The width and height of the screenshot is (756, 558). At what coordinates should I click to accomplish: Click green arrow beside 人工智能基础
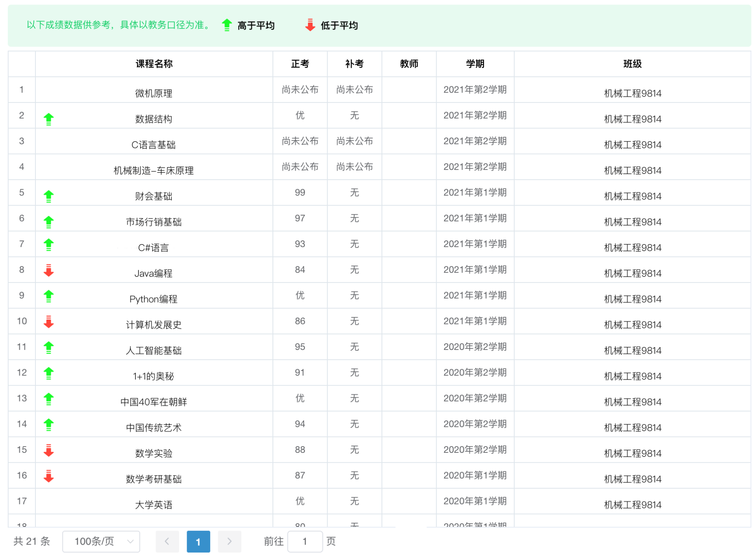click(x=48, y=347)
